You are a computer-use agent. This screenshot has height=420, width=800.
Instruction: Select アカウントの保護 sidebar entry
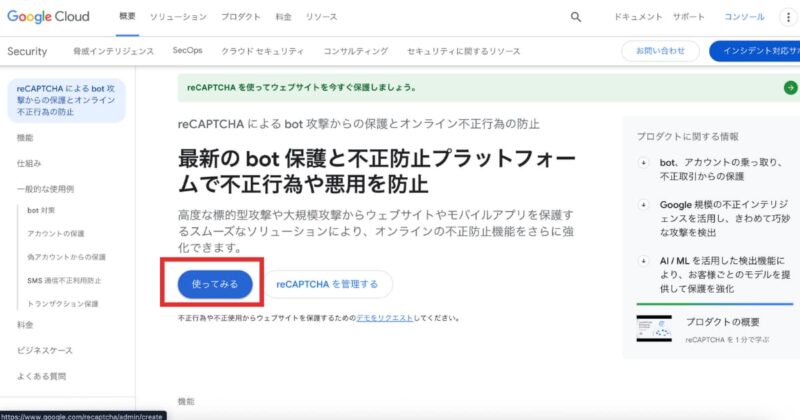(x=56, y=234)
